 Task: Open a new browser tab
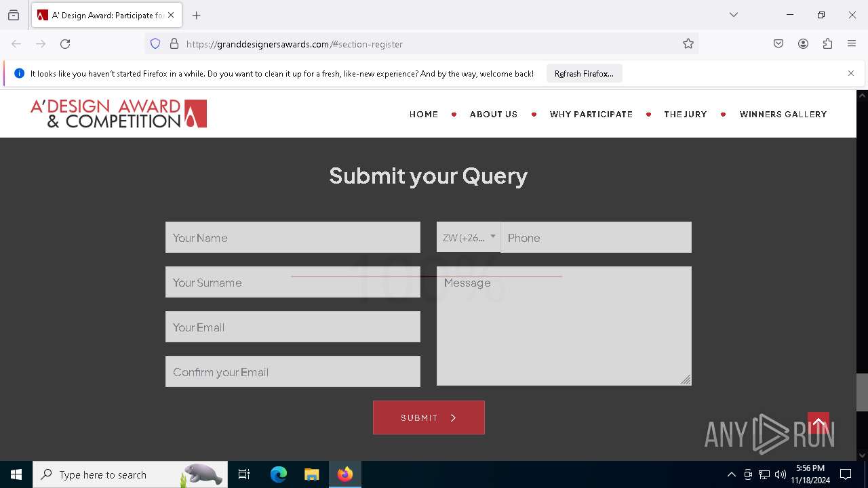(x=197, y=15)
